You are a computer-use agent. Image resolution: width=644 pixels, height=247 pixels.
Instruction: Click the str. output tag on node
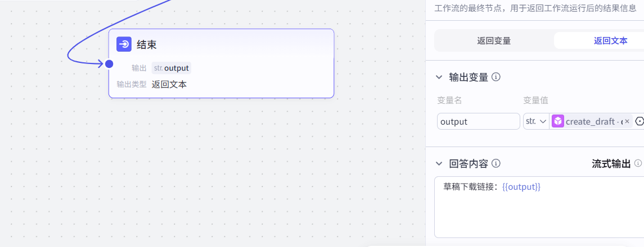[172, 68]
